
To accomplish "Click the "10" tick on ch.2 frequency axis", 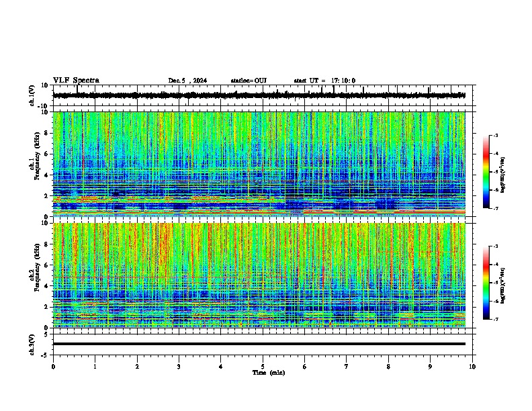I will point(45,223).
